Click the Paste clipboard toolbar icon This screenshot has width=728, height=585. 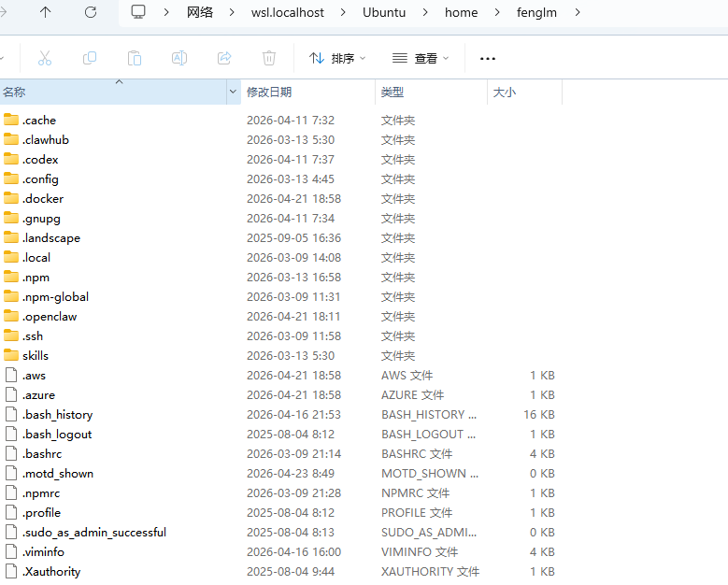[x=135, y=59]
